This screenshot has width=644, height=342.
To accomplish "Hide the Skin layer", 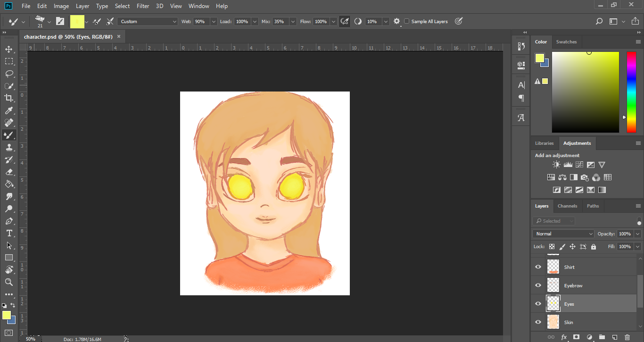I will coord(538,322).
